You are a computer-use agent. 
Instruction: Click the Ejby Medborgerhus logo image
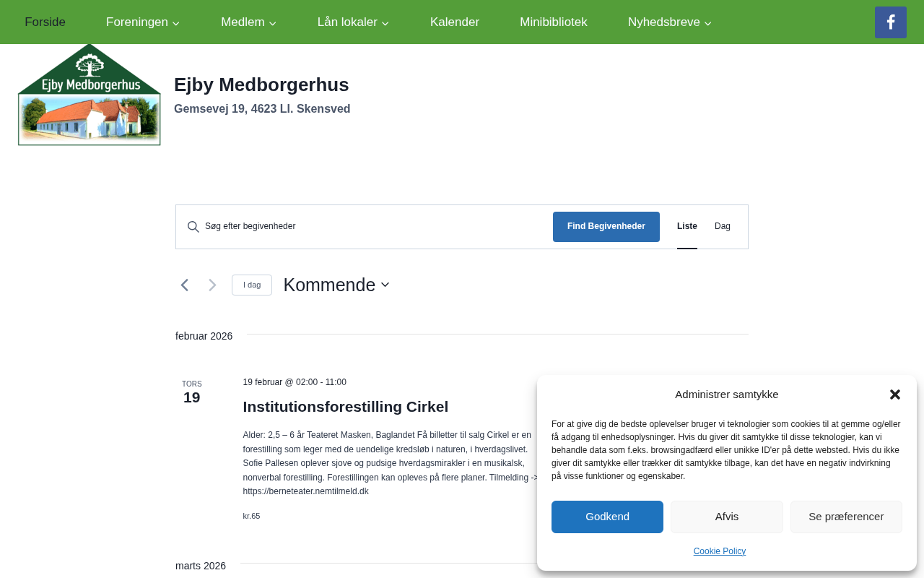click(x=90, y=95)
